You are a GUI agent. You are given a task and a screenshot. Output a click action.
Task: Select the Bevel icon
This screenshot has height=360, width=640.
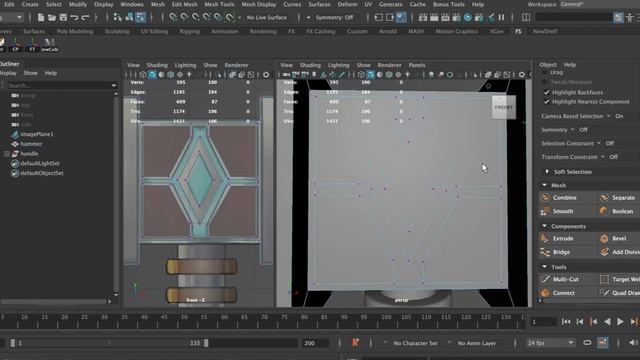(604, 238)
